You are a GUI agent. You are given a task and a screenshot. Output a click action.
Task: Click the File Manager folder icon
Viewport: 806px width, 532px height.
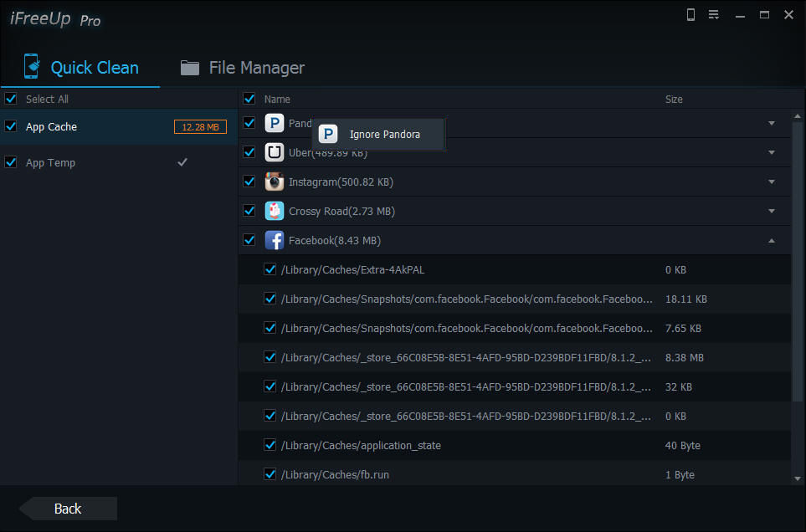point(190,68)
